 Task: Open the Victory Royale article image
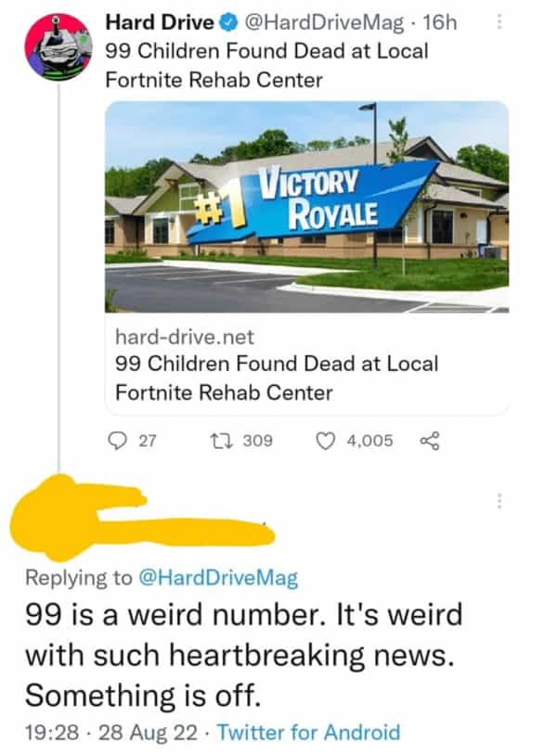click(x=307, y=207)
